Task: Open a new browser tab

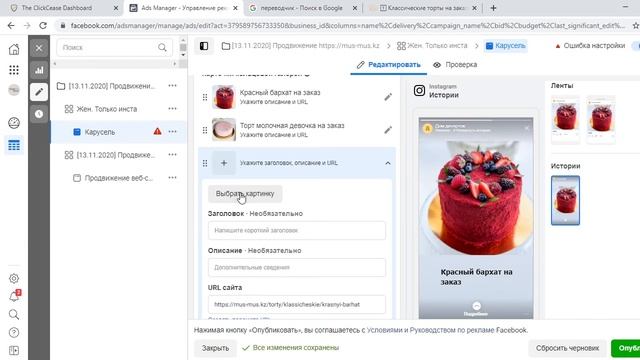Action: pyautogui.click(x=493, y=8)
